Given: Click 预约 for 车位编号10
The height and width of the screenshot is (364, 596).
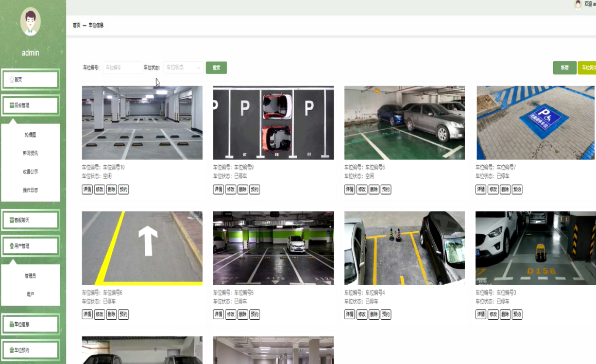Looking at the screenshot, I should point(124,189).
